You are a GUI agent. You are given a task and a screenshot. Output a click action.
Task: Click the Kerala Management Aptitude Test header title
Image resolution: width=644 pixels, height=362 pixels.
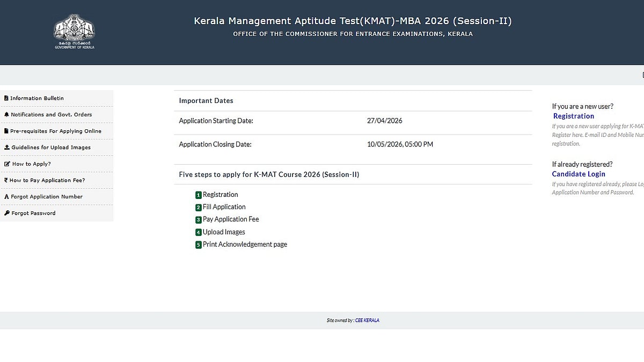point(353,21)
